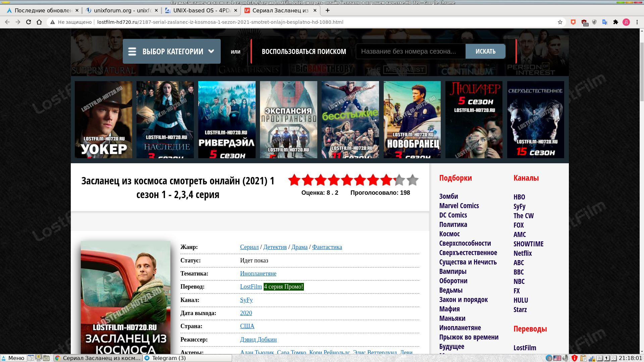Switch to the unixforum.org tab
Image resolution: width=644 pixels, height=362 pixels.
[121, 10]
